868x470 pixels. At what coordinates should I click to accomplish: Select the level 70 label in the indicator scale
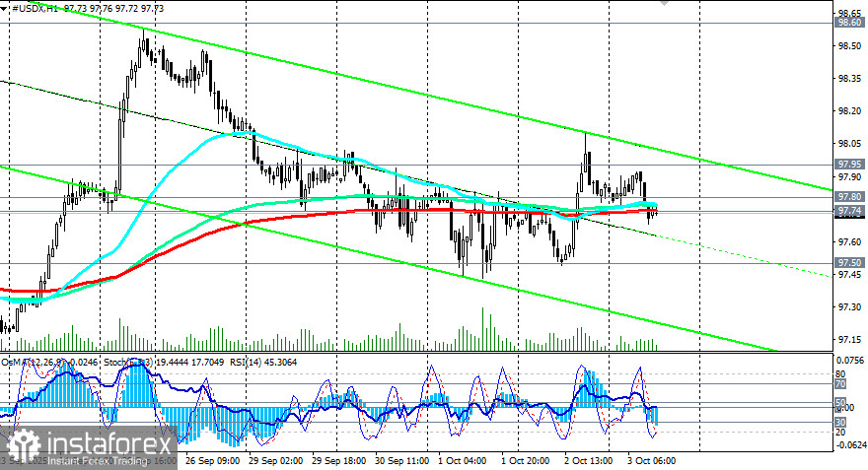pos(840,383)
